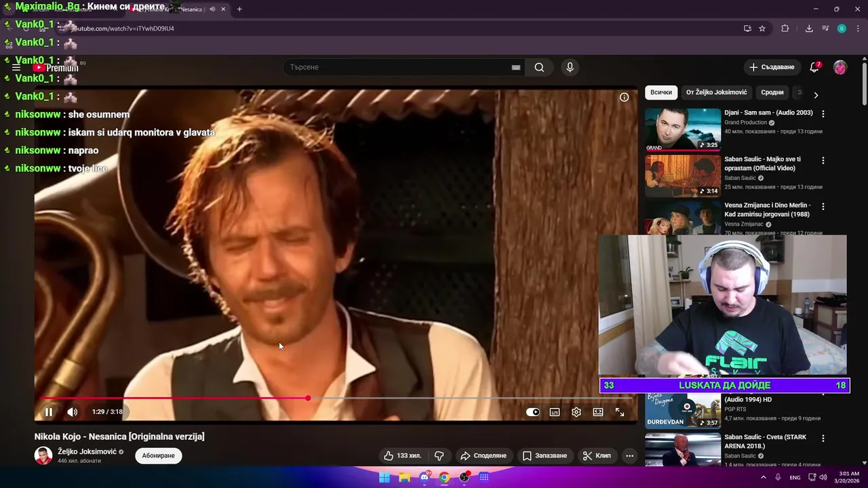Open Windows Start menu
Image resolution: width=868 pixels, height=488 pixels.
[x=384, y=477]
